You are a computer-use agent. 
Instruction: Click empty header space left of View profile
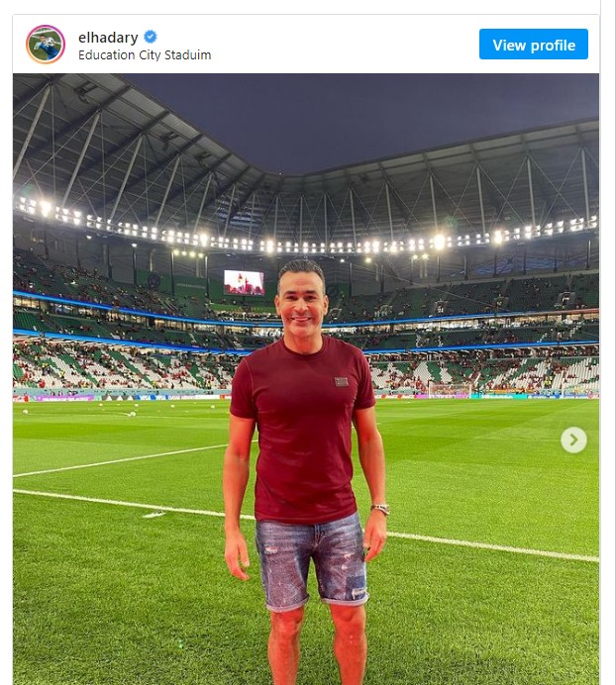coord(347,45)
